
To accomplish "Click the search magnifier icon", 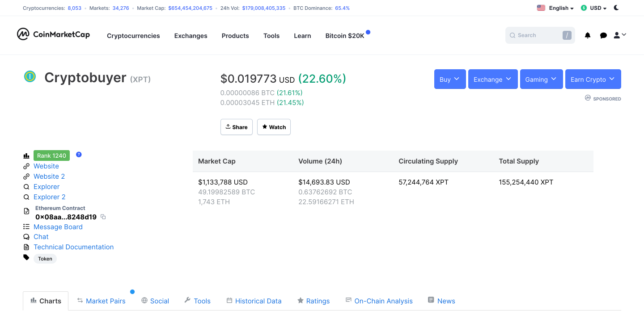I will click(513, 35).
